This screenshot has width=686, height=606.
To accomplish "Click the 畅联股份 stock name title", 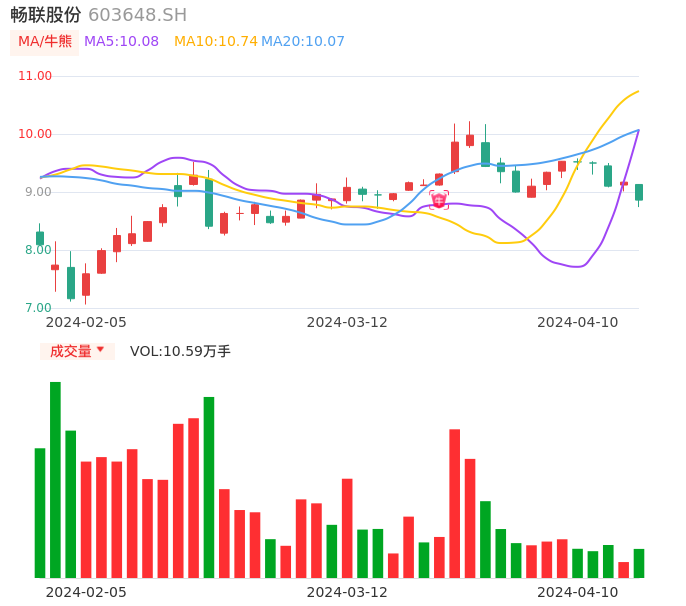I will 46,15.
